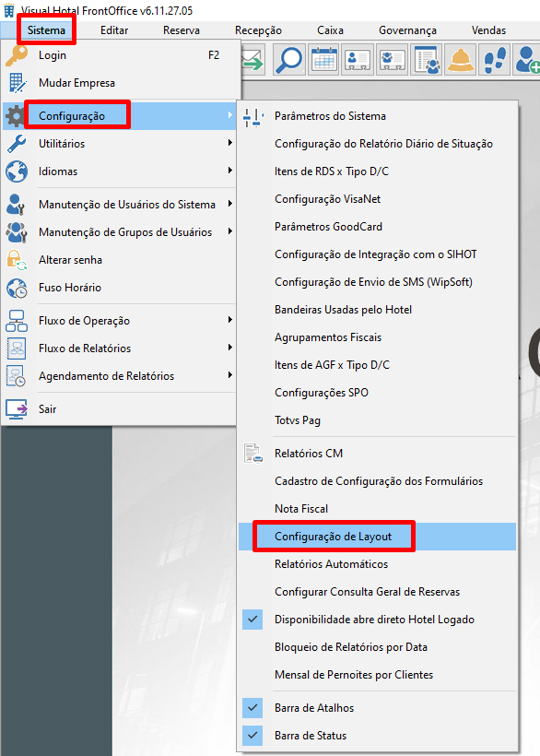Click the group icon beside Manutenção de Grupos
The width and height of the screenshot is (540, 756).
coord(17,232)
